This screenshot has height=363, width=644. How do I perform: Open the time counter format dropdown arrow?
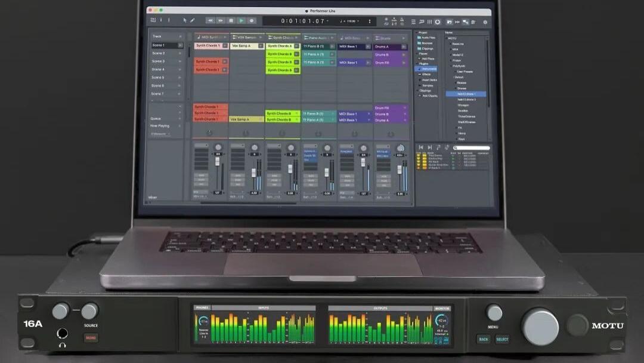[327, 20]
